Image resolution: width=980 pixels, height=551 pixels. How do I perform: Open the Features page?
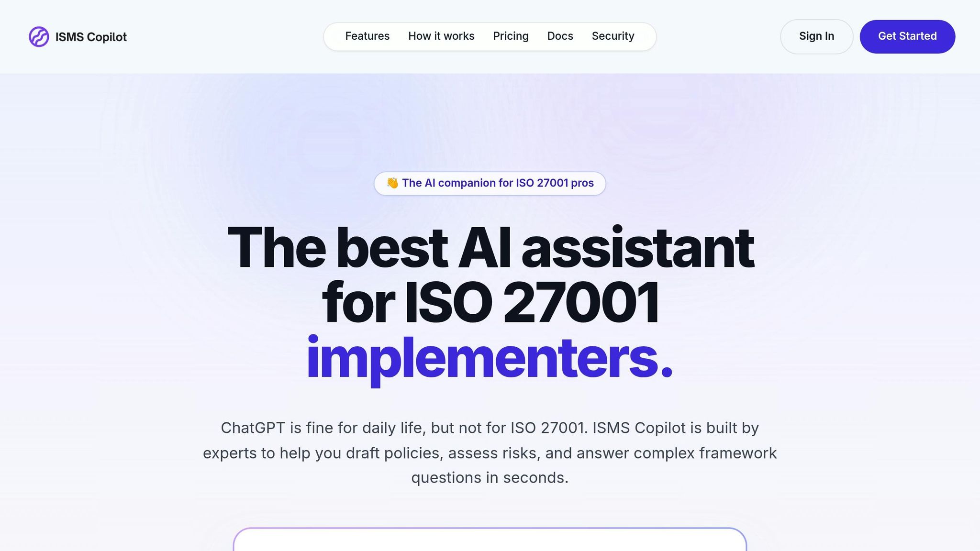(x=367, y=36)
